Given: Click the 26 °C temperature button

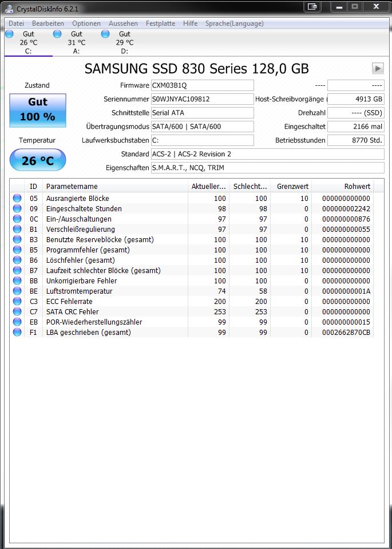Looking at the screenshot, I should tap(37, 160).
